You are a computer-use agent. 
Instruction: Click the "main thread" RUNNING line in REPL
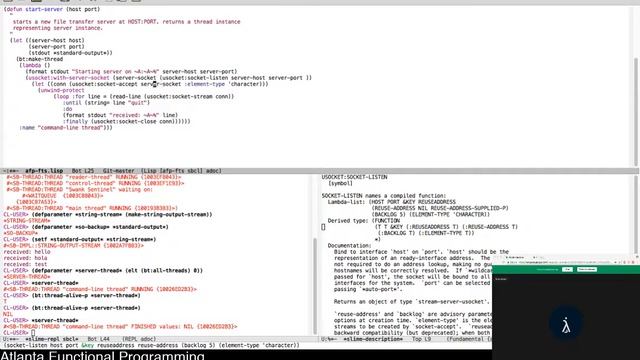pyautogui.click(x=92, y=208)
